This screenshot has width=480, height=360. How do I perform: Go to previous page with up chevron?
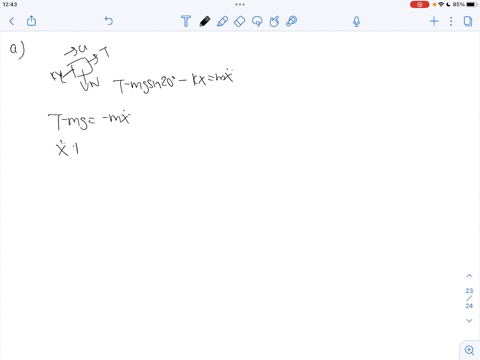coord(469,276)
